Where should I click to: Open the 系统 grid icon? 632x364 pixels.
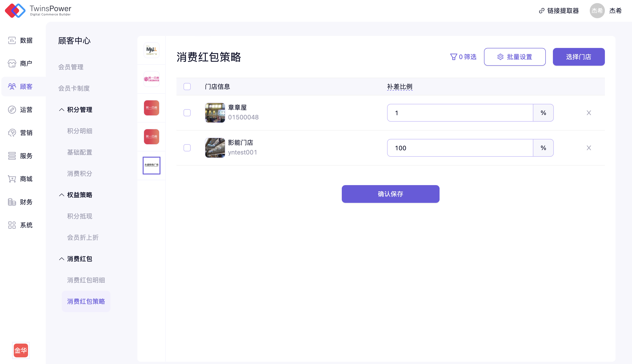(12, 225)
